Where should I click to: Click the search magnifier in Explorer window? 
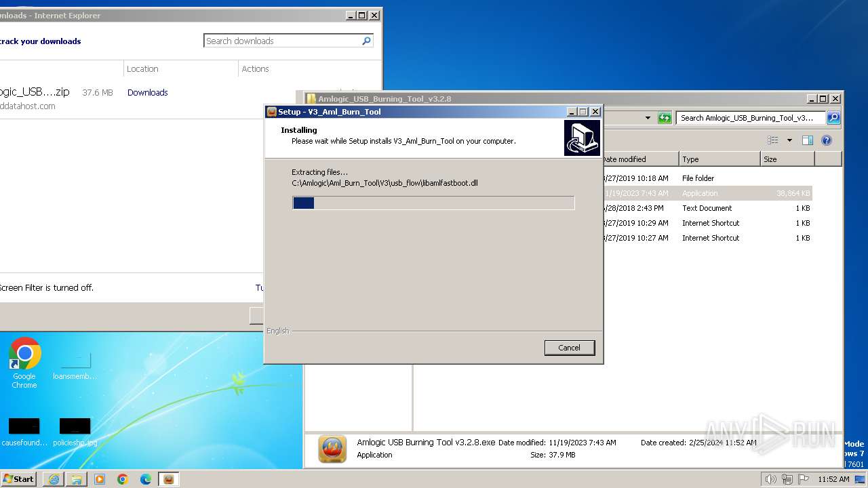[833, 118]
